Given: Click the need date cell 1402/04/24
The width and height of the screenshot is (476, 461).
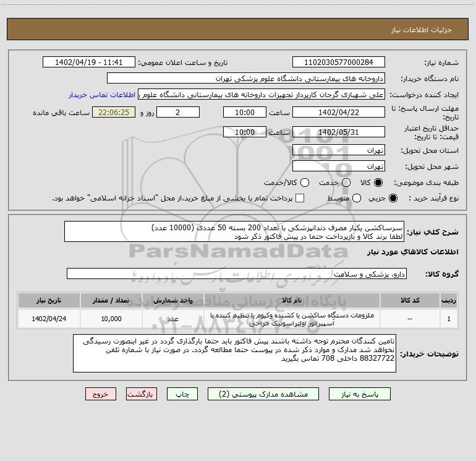Looking at the screenshot, I should (49, 319).
